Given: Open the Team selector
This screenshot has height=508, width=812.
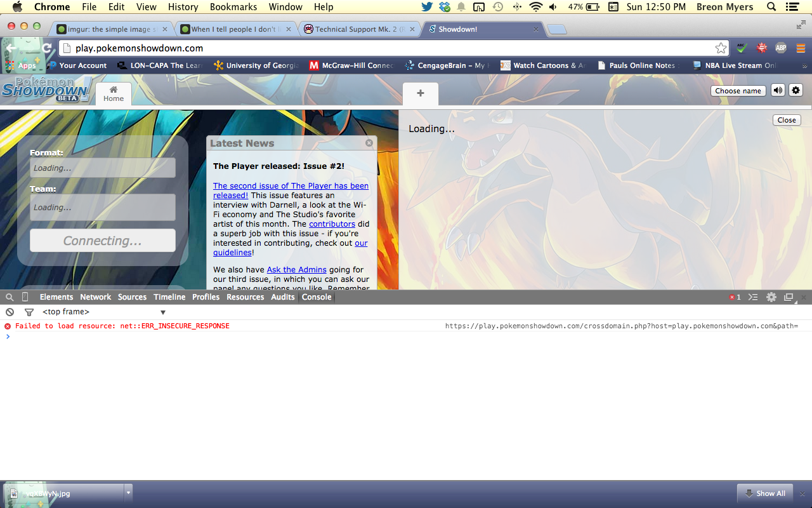Looking at the screenshot, I should click(x=103, y=207).
